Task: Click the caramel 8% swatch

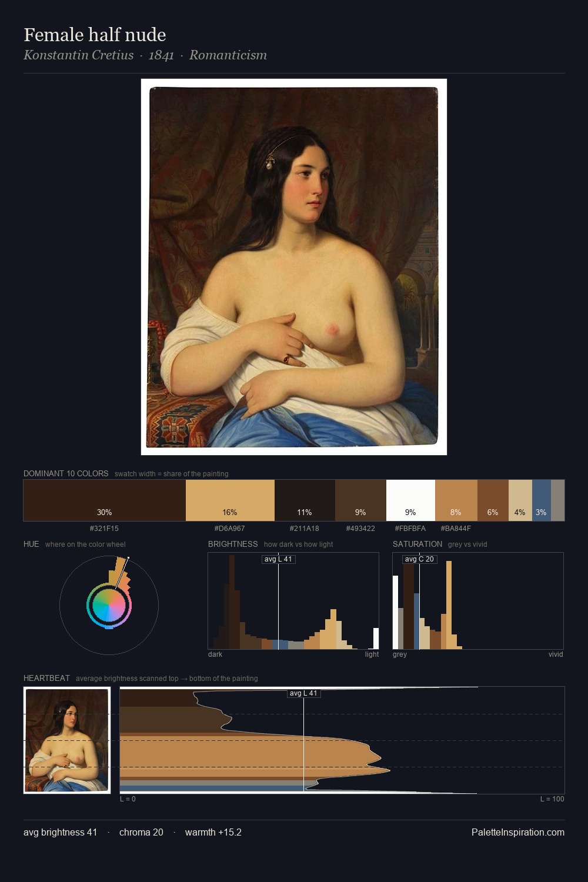Action: click(456, 500)
